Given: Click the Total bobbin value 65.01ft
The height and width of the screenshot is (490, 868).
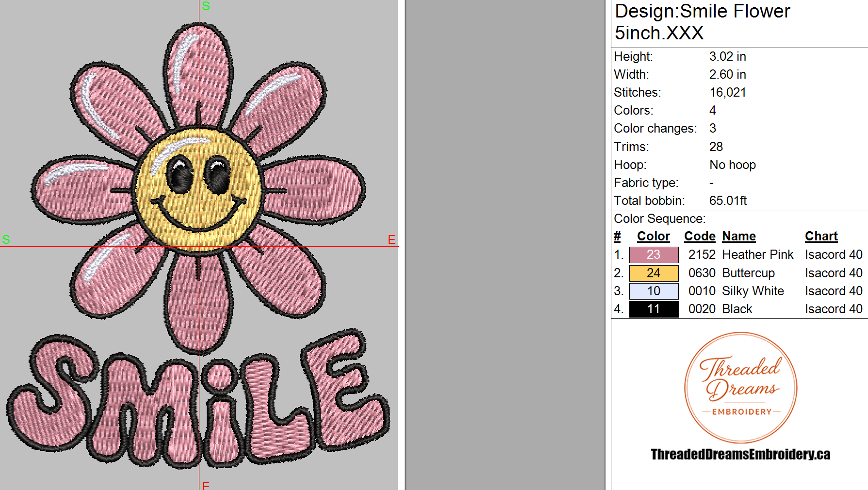Looking at the screenshot, I should [728, 201].
